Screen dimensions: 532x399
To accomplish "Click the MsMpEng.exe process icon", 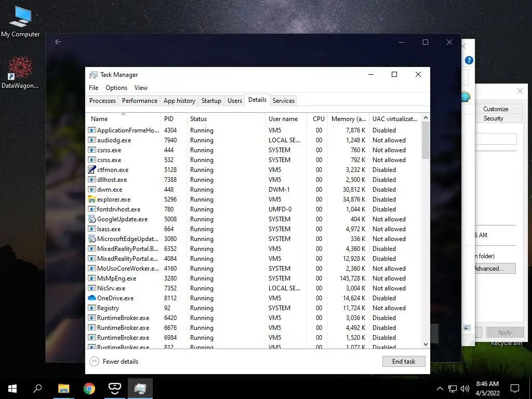I will tap(91, 278).
